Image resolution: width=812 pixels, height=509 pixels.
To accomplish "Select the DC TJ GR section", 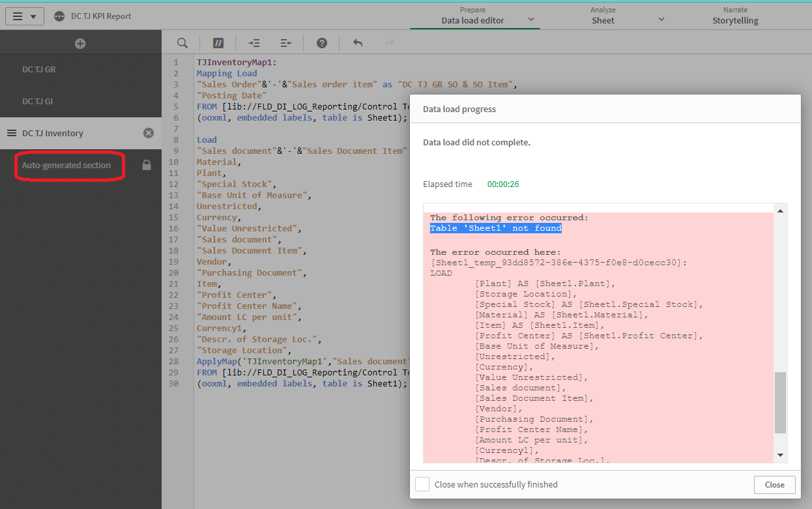I will click(x=39, y=69).
